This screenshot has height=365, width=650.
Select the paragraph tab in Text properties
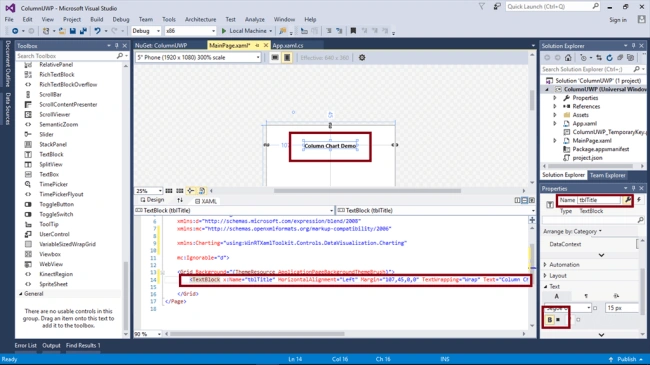(586, 296)
